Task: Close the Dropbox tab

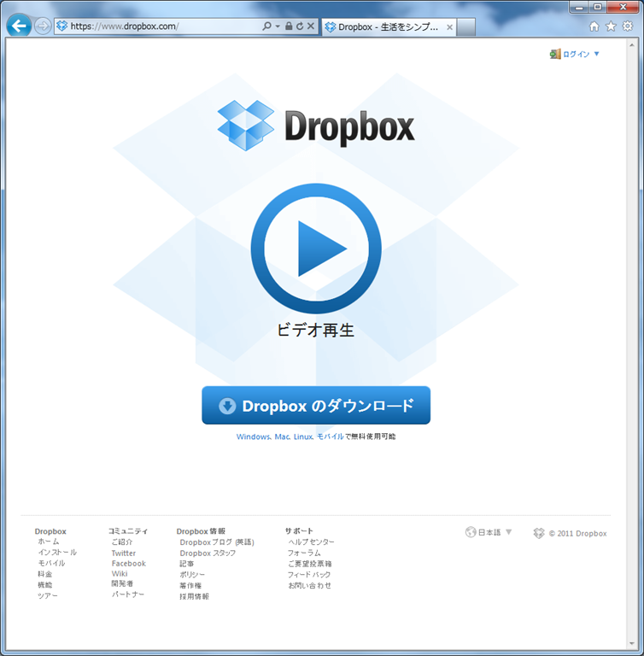Action: click(449, 27)
